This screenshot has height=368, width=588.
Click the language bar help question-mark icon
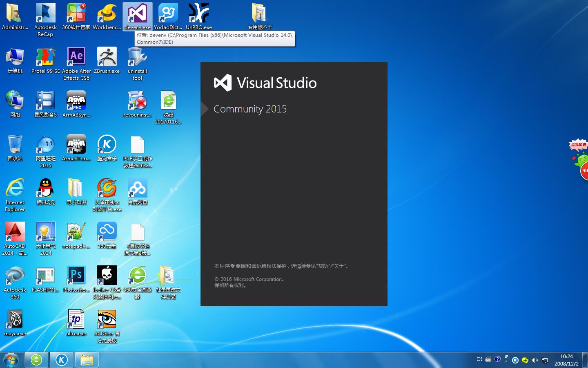[x=497, y=359]
